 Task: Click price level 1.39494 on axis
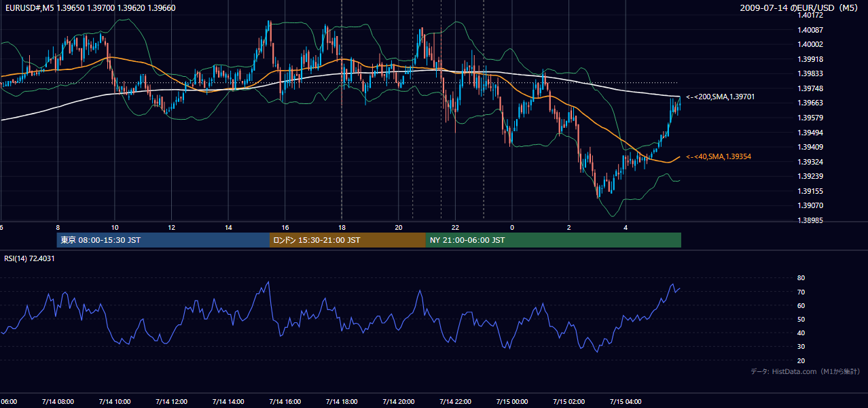pos(811,133)
